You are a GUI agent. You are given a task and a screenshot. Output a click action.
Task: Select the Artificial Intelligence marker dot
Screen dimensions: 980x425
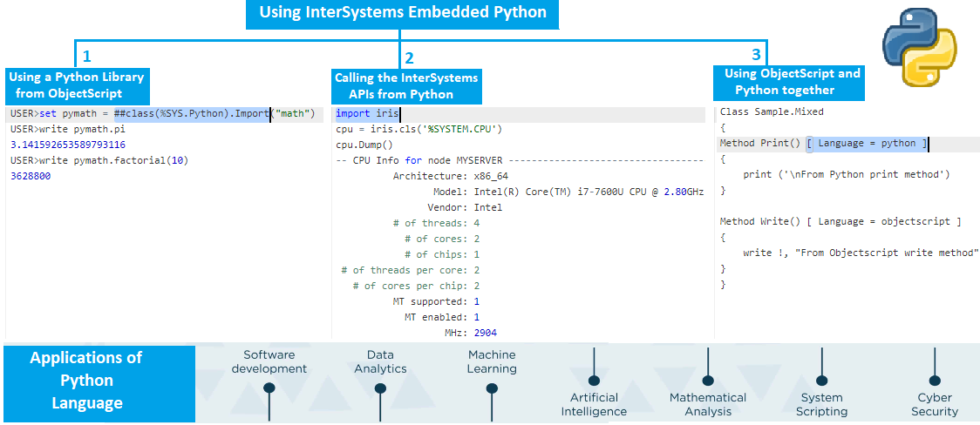[x=593, y=381]
